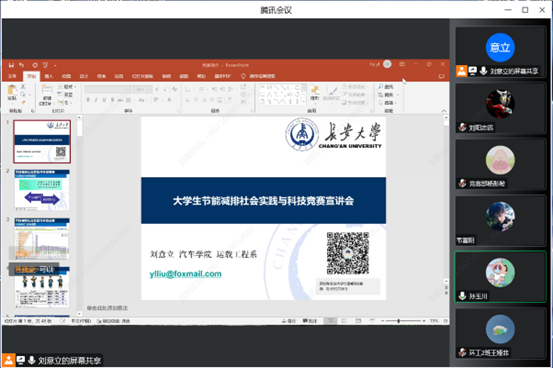Image resolution: width=553 pixels, height=368 pixels.
Task: Open the File tab in PowerPoint ribbon
Action: coord(12,76)
